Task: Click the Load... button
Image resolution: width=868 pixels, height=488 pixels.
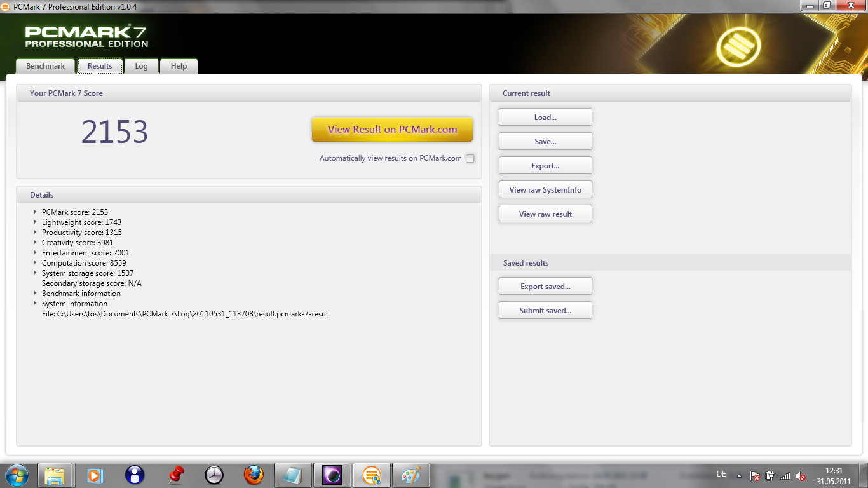Action: click(545, 117)
